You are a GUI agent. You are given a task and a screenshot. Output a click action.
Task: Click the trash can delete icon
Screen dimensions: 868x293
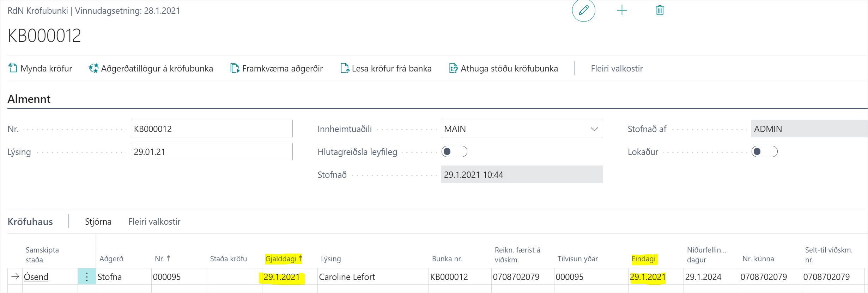pos(660,10)
